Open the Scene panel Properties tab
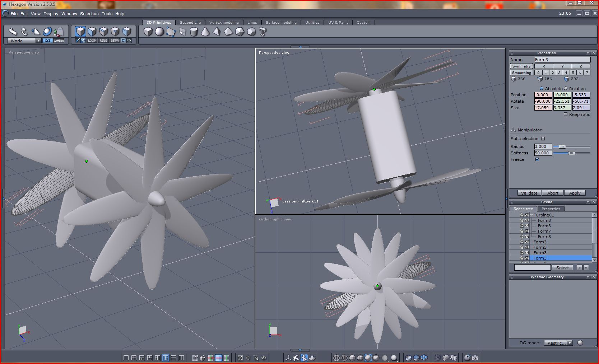The width and height of the screenshot is (599, 364). (551, 209)
